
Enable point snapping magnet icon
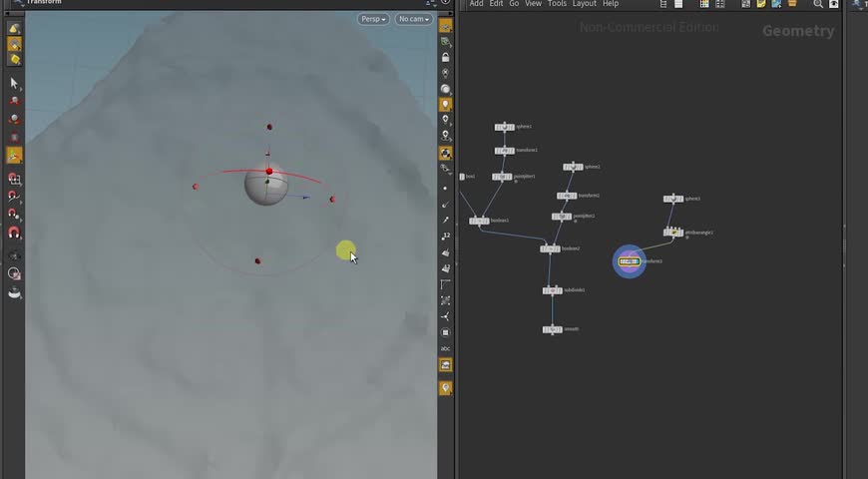click(14, 215)
